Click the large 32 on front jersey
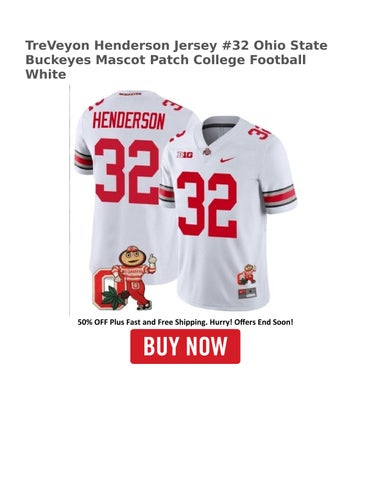This screenshot has height=480, width=371. (207, 205)
